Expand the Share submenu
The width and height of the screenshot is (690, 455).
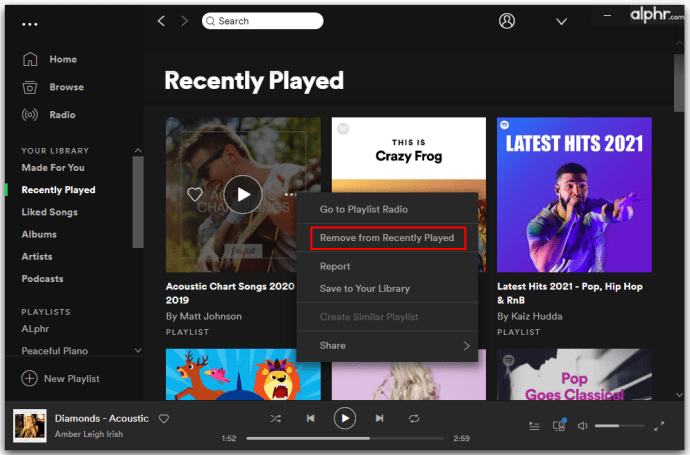pos(387,345)
